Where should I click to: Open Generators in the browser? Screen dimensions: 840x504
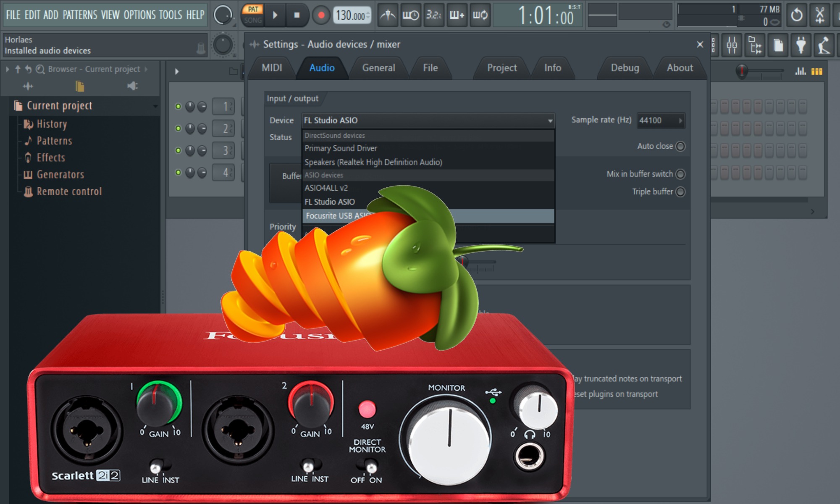click(x=60, y=174)
